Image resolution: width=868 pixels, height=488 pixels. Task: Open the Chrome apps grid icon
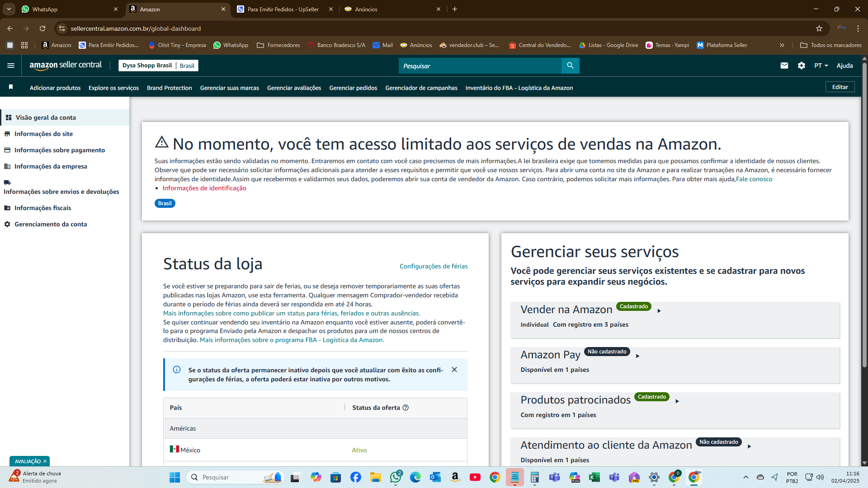24,45
